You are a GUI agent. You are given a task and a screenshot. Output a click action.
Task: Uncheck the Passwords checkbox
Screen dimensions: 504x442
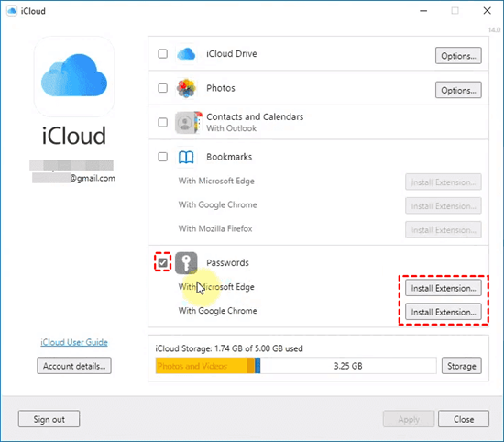(162, 262)
